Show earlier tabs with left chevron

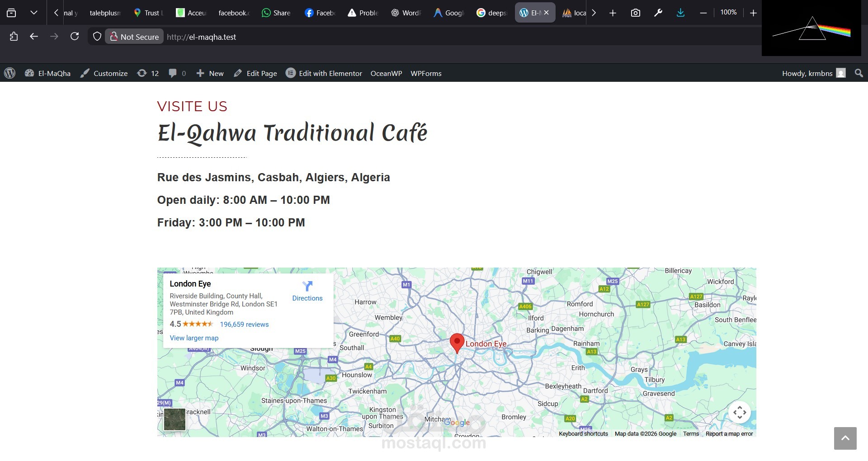click(x=56, y=13)
